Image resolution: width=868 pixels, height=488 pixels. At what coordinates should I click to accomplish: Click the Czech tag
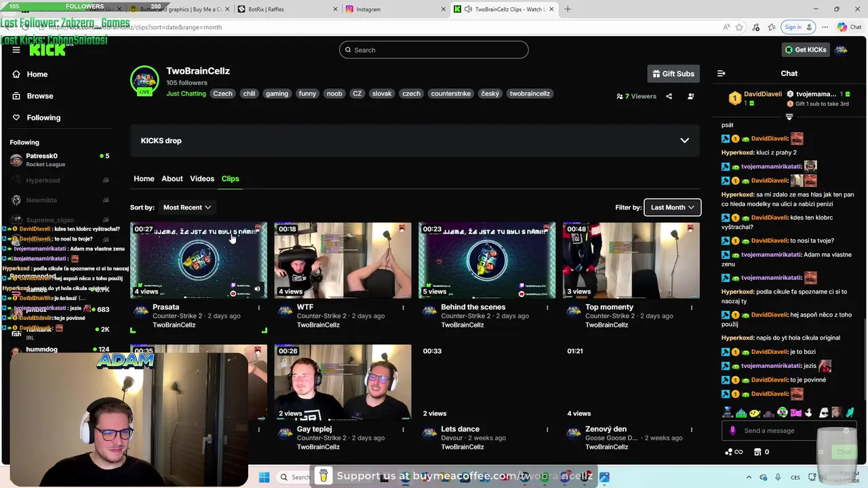coord(222,94)
